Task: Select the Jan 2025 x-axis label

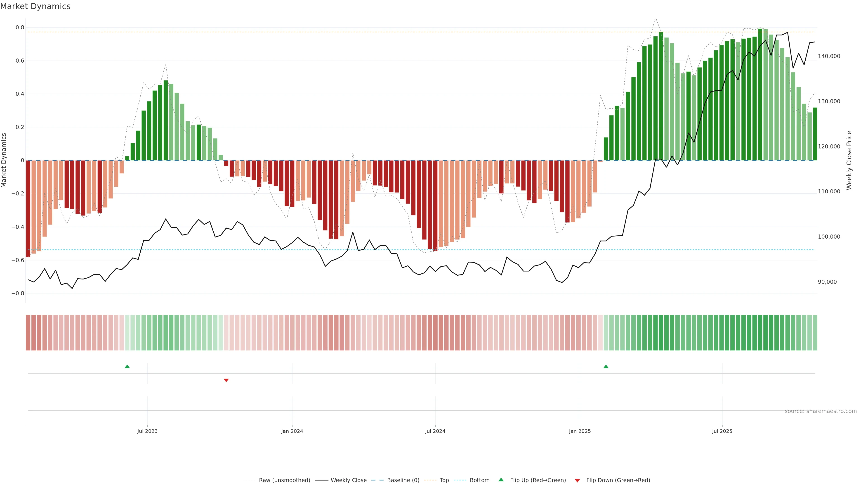Action: click(580, 431)
